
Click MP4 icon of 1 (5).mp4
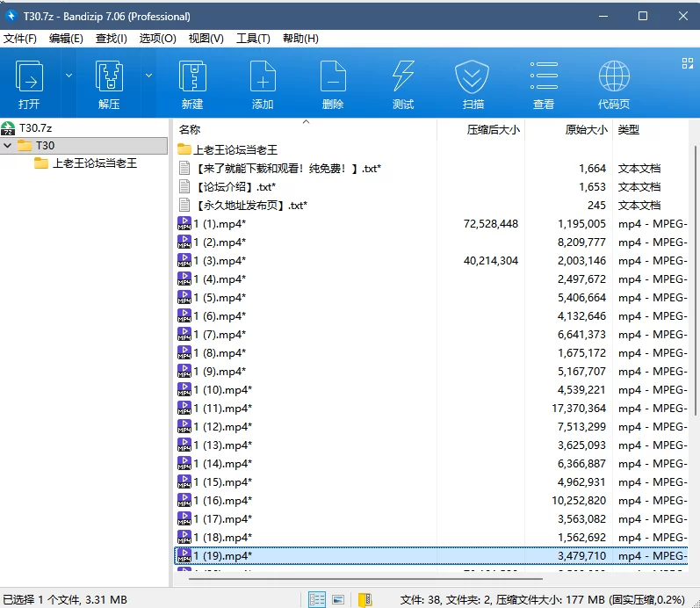pos(184,297)
